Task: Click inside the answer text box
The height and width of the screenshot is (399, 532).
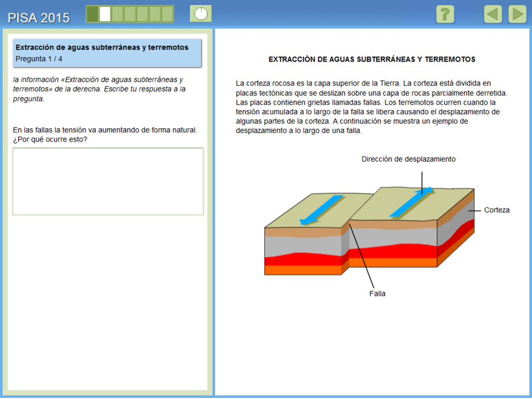Action: (108, 181)
